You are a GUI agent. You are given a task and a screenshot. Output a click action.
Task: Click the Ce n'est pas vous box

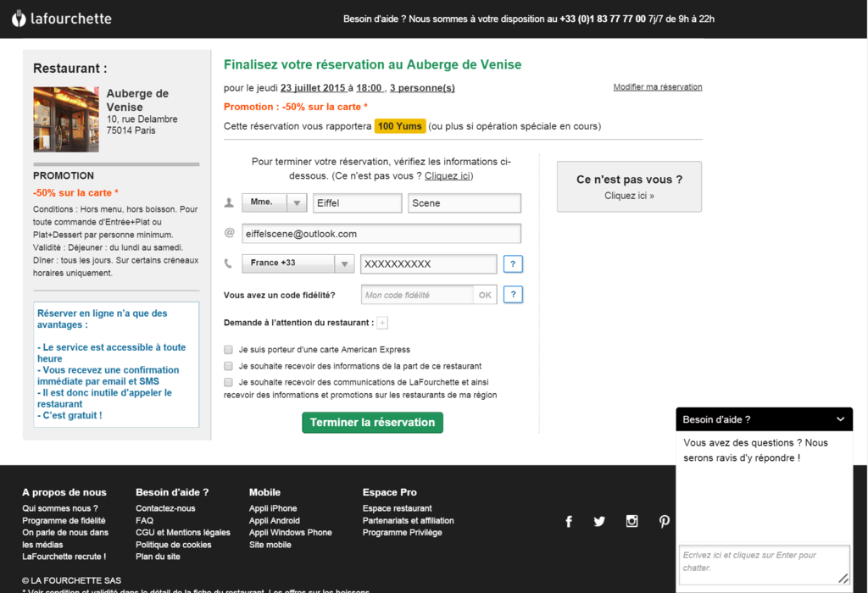[x=629, y=186]
